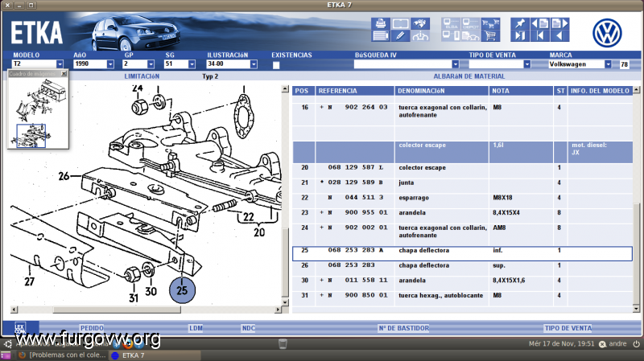Select the TIPO DE VENTA bottom tab
Viewport: 644px width, 361px height.
click(x=568, y=328)
